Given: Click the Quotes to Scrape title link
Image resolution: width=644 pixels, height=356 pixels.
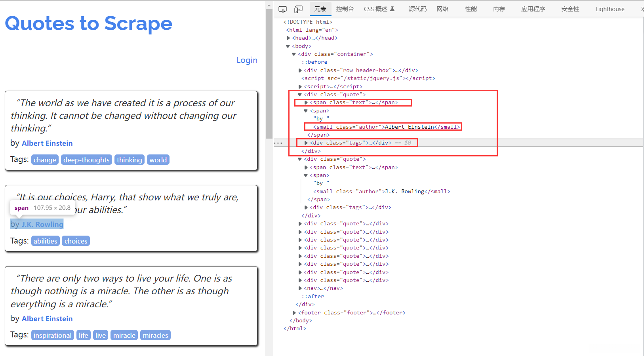Looking at the screenshot, I should tap(89, 23).
